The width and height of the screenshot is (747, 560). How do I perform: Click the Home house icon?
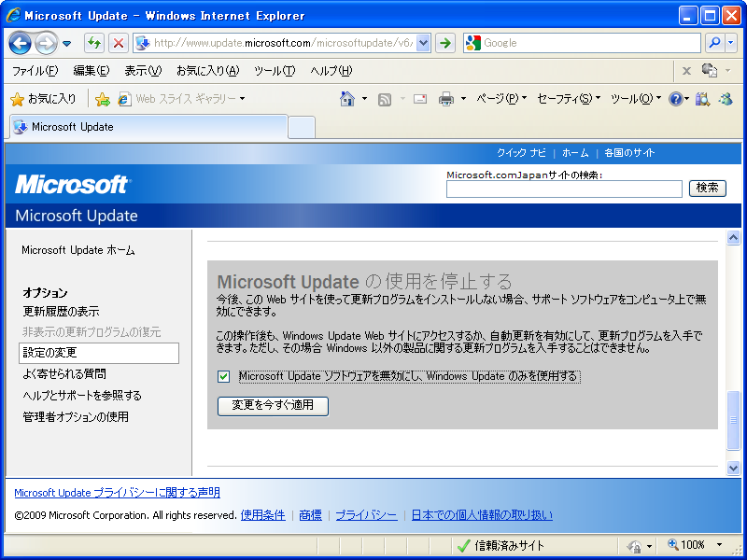click(x=347, y=99)
